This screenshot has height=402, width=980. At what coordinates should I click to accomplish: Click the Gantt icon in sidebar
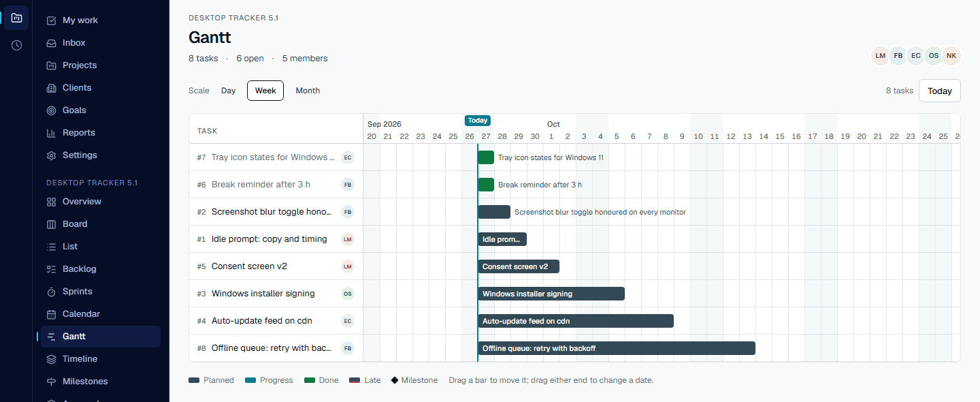coord(51,337)
